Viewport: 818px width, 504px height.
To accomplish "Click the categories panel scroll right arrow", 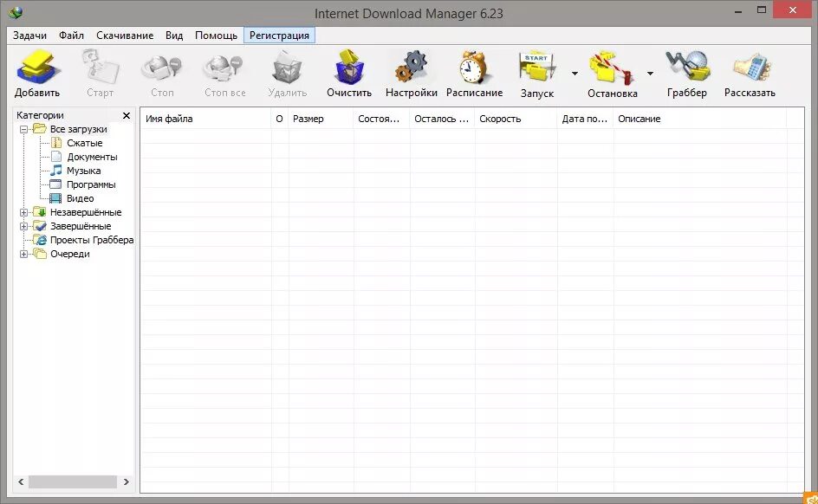I will click(126, 482).
